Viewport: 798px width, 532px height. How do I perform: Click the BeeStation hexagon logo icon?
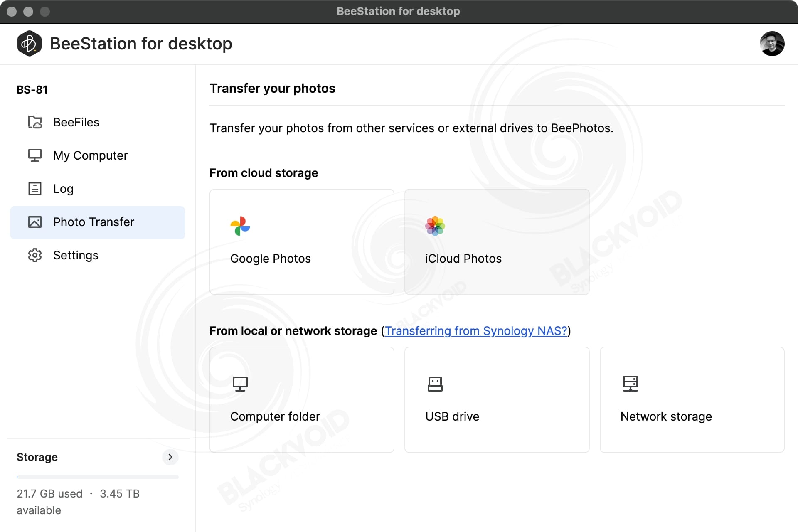coord(29,44)
